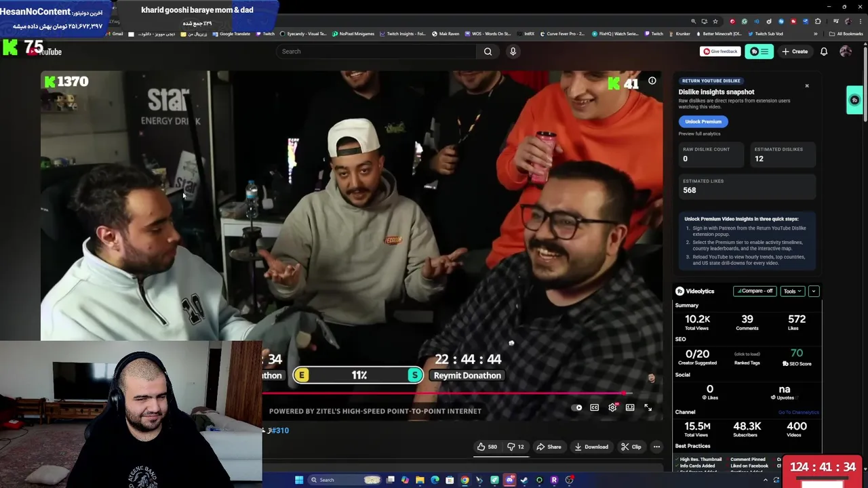
Task: Click Preview full analytics link
Action: coord(700,134)
